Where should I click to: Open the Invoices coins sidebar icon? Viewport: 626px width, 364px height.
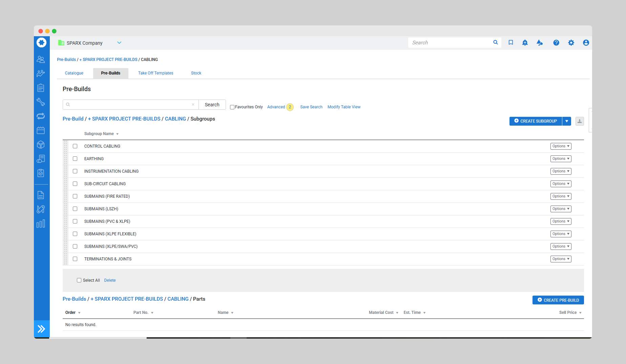point(41,159)
